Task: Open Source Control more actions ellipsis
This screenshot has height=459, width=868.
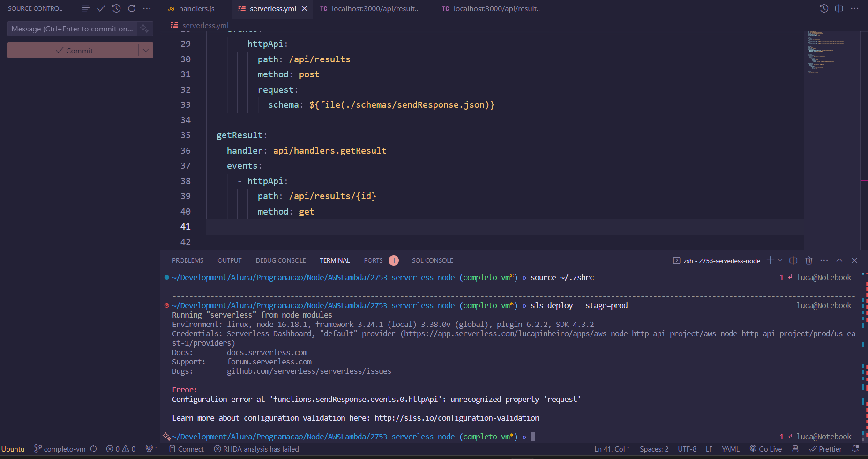Action: pyautogui.click(x=147, y=8)
